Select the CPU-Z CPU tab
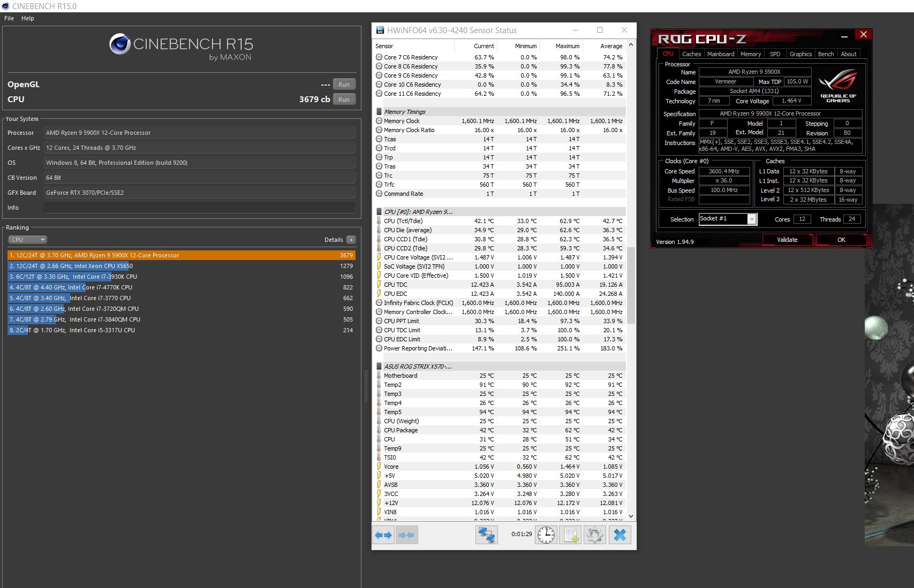The width and height of the screenshot is (914, 588). click(x=668, y=54)
